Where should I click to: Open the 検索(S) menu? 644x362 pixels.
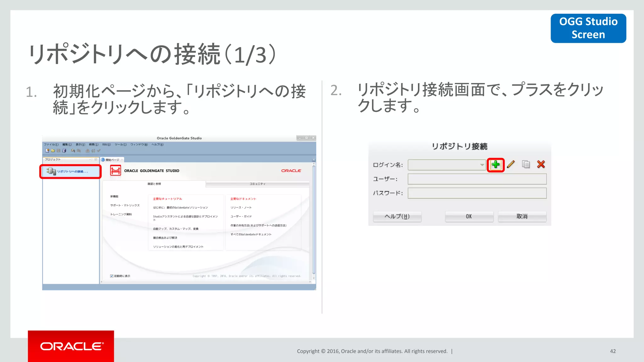[93, 145]
